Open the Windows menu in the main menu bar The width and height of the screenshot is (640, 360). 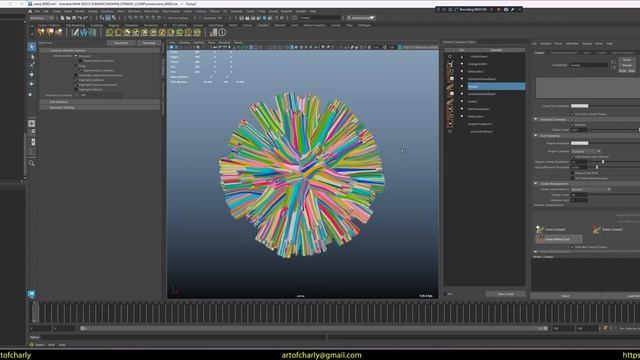pyautogui.click(x=107, y=11)
